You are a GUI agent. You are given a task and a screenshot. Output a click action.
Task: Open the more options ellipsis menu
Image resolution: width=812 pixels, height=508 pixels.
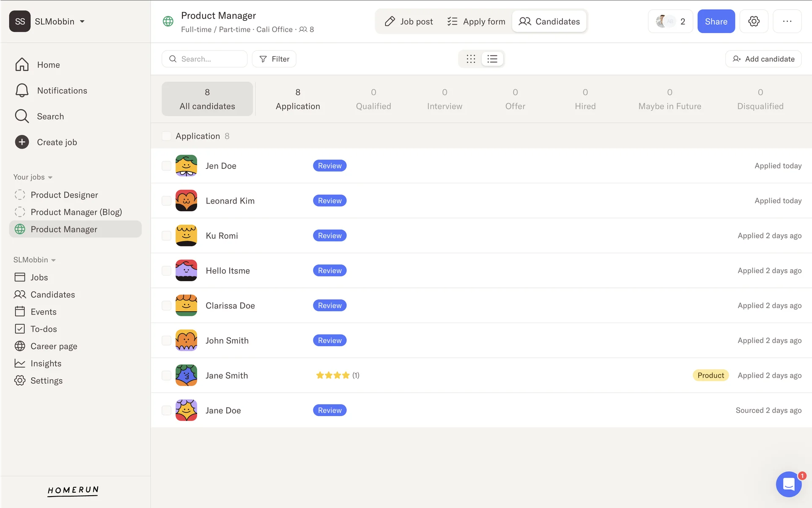coord(787,21)
